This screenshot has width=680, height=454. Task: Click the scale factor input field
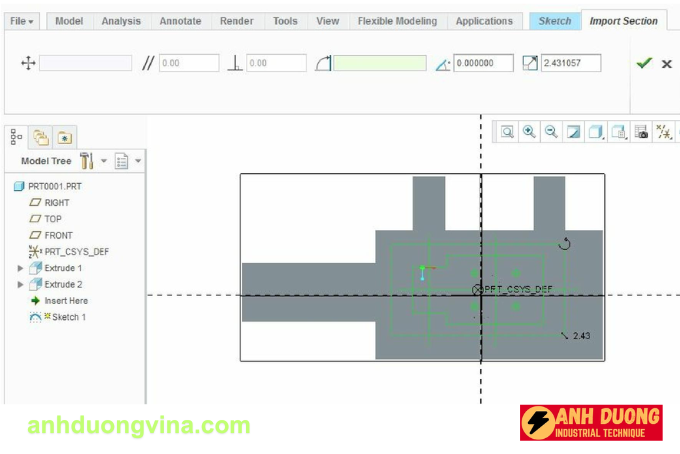[x=571, y=63]
